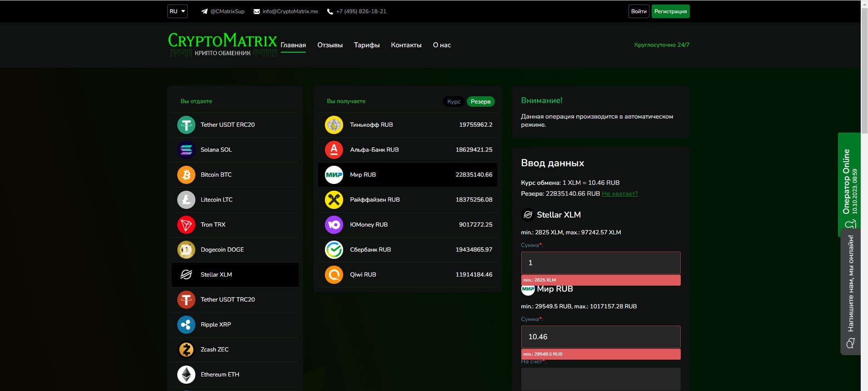Click the Тинькофф reserve value 19755962.2

click(476, 125)
